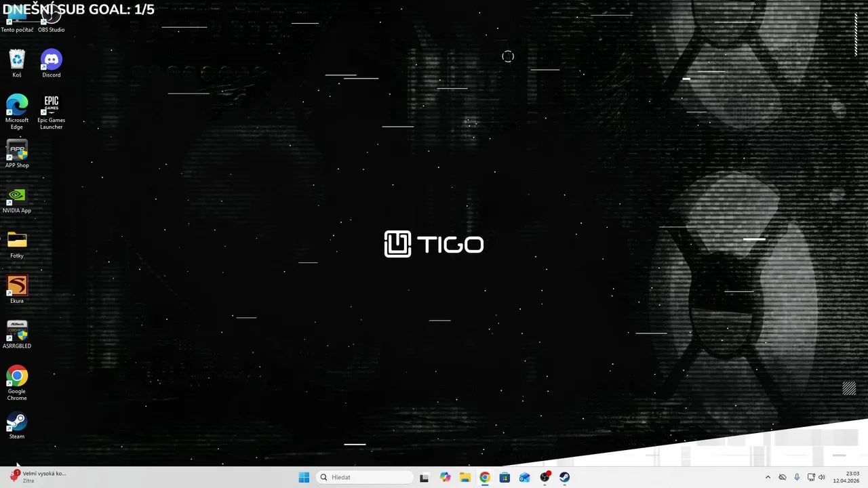Launch Google Chrome from the desktop

pyautogui.click(x=17, y=383)
